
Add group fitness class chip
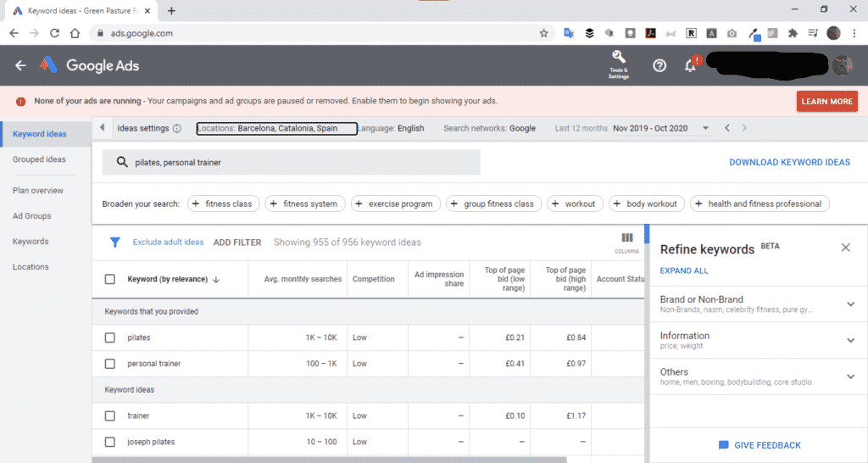tap(494, 204)
